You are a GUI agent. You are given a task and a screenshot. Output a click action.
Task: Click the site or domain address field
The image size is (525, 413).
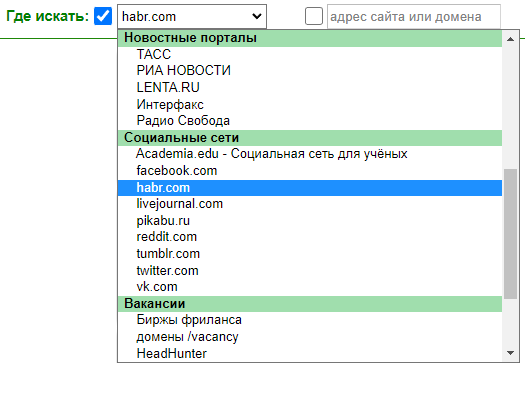point(414,16)
